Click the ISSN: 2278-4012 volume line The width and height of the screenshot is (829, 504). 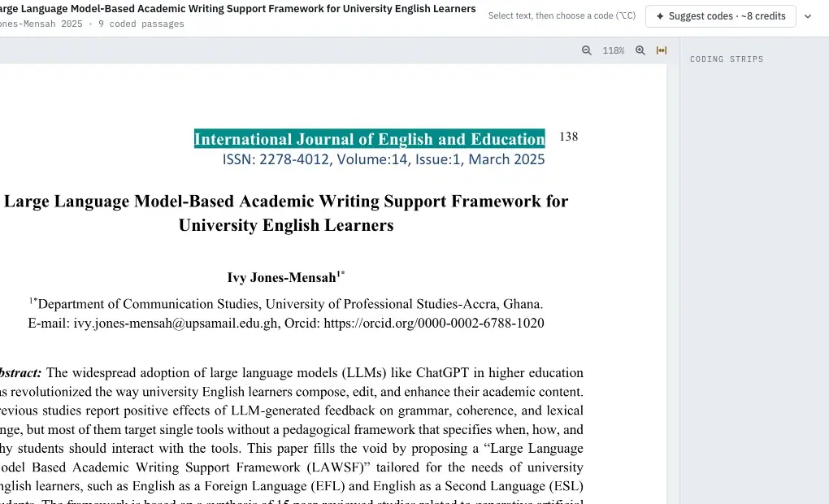click(x=384, y=159)
